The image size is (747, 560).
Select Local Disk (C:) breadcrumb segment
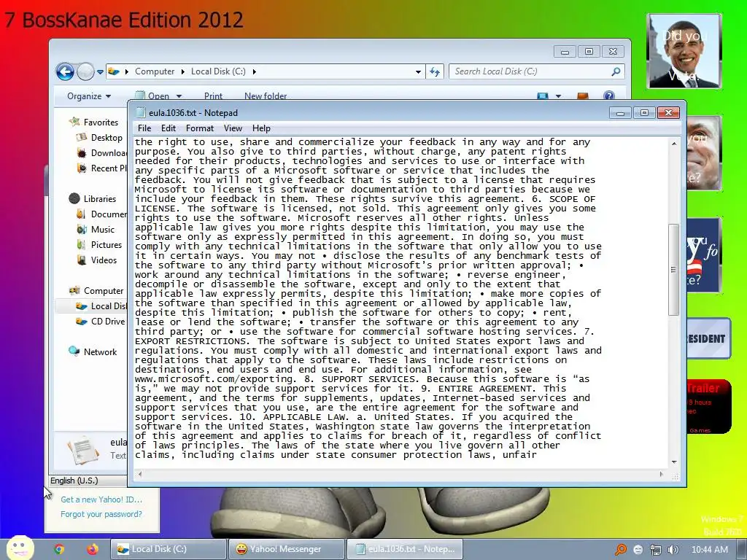point(218,71)
